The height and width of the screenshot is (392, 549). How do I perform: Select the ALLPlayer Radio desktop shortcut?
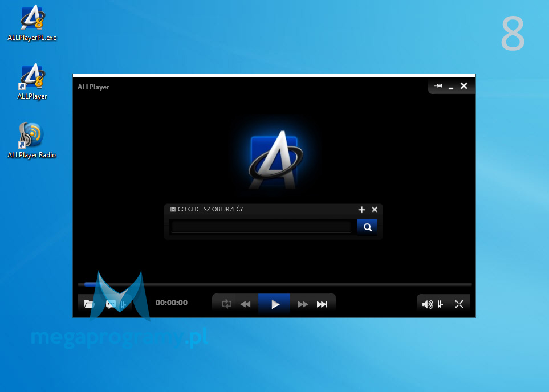(x=32, y=140)
